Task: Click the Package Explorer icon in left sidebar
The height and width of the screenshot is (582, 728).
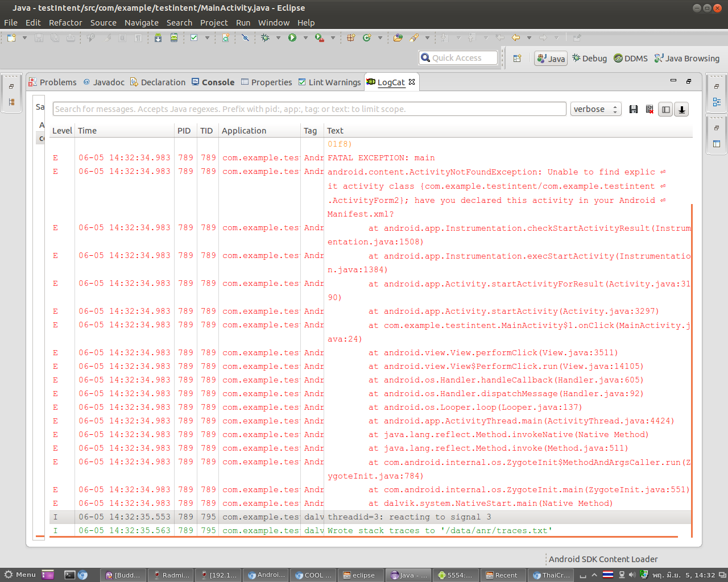Action: 11,102
